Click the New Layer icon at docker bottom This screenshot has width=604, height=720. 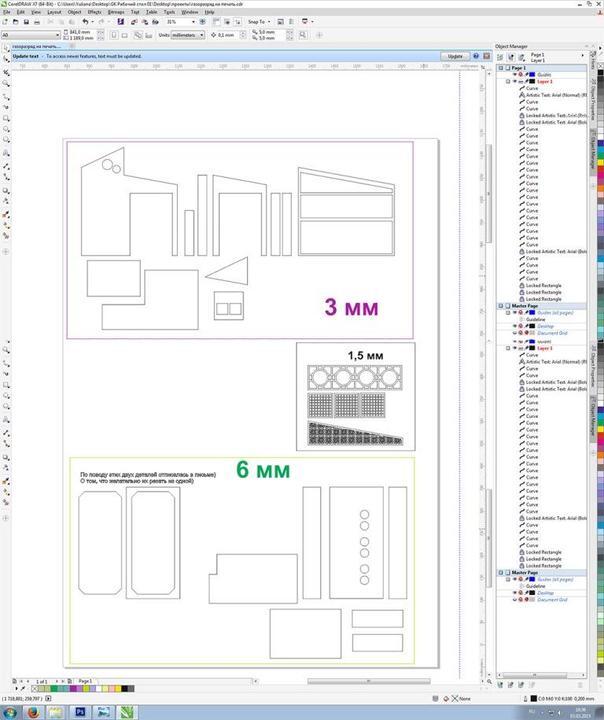pos(502,685)
